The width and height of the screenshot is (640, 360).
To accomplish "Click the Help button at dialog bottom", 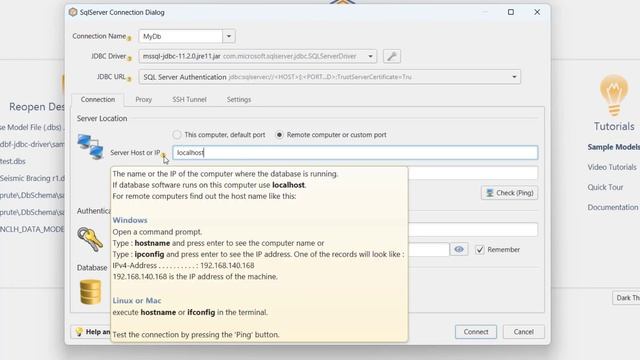I will tap(91, 332).
